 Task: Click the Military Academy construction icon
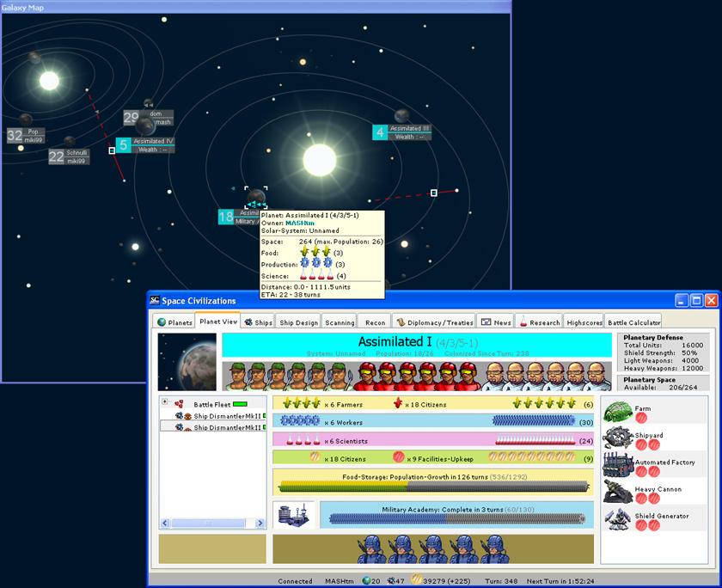293,515
